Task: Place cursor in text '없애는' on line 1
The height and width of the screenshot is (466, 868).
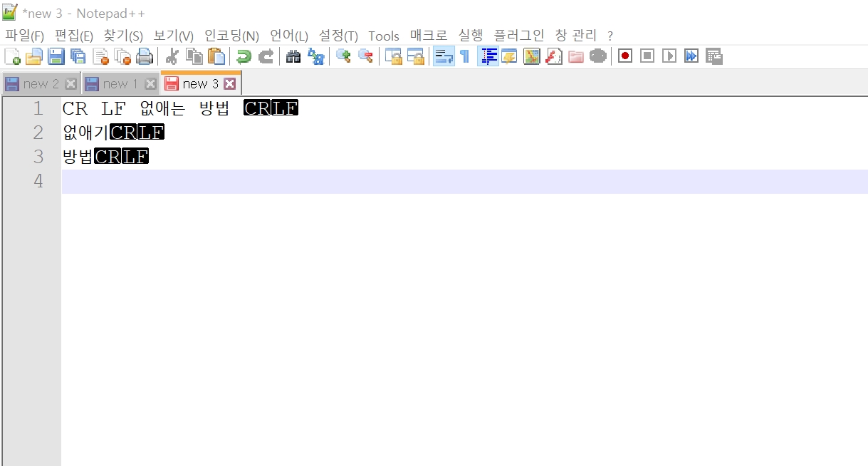Action: click(x=163, y=109)
